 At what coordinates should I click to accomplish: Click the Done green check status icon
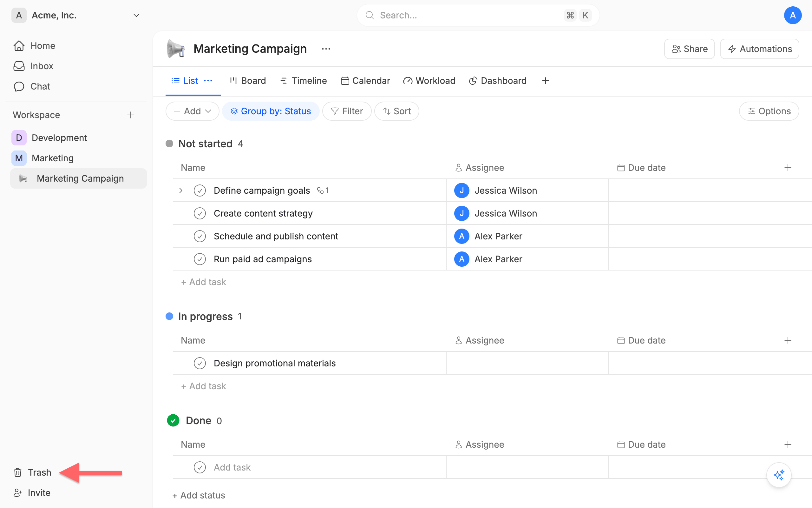click(173, 420)
